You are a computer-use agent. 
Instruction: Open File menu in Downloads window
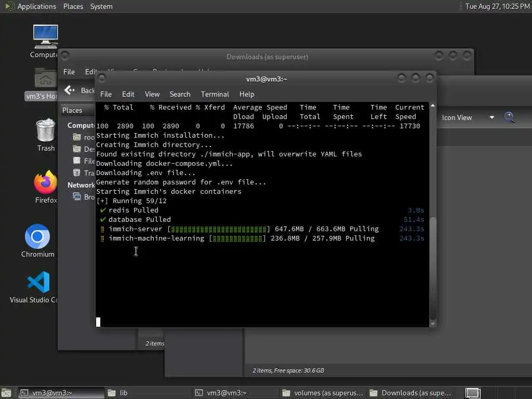click(69, 72)
